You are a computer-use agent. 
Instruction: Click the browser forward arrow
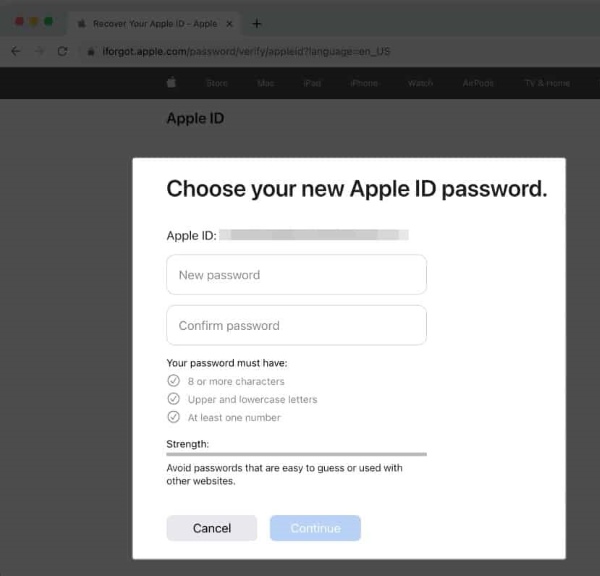(38, 51)
